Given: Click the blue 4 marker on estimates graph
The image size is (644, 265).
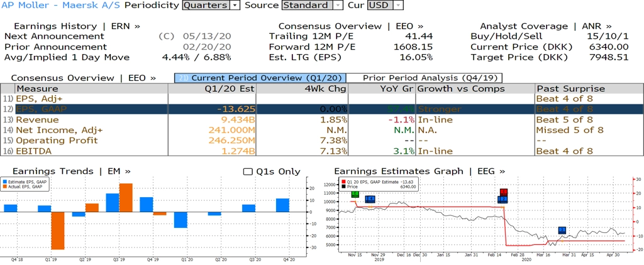Looking at the screenshot, I should [x=370, y=199].
